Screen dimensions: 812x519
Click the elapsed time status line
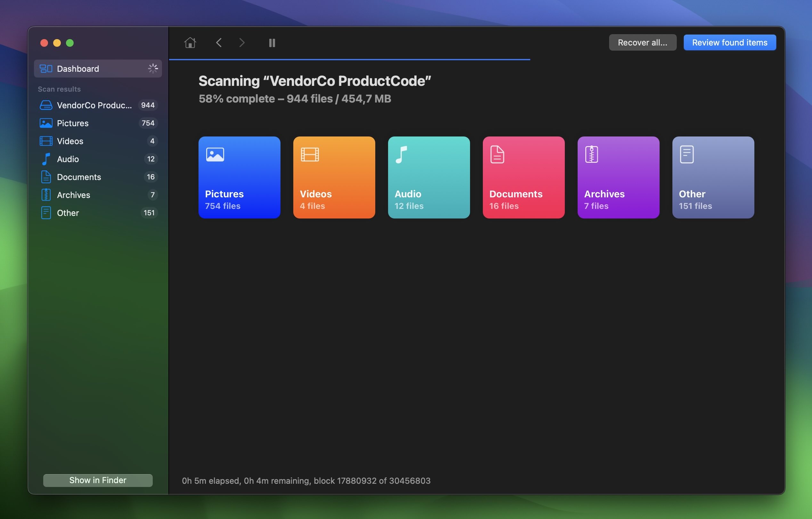306,481
